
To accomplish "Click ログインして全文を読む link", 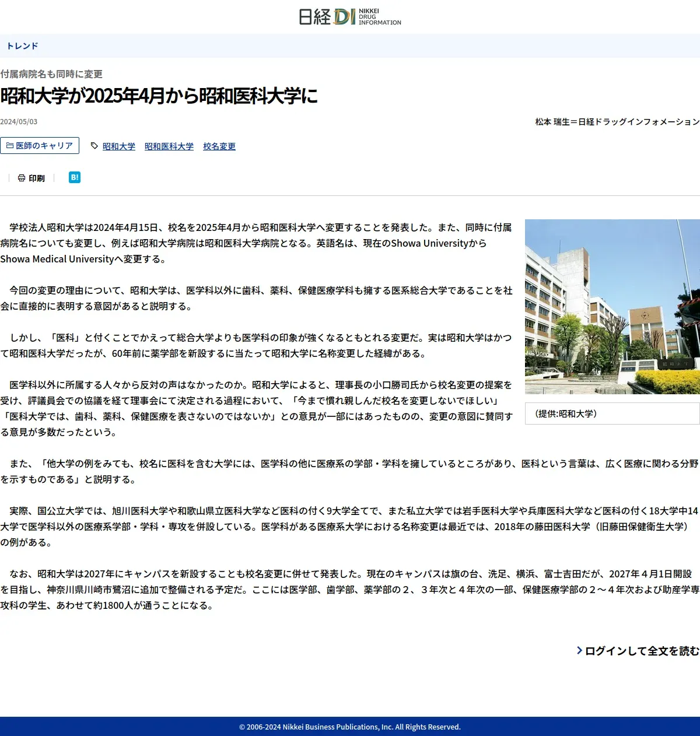I will point(642,651).
